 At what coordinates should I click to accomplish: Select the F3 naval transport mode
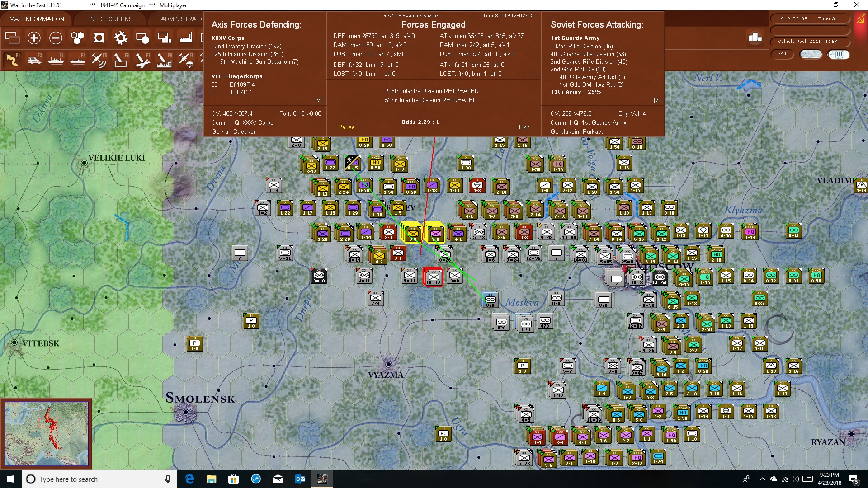pos(56,60)
